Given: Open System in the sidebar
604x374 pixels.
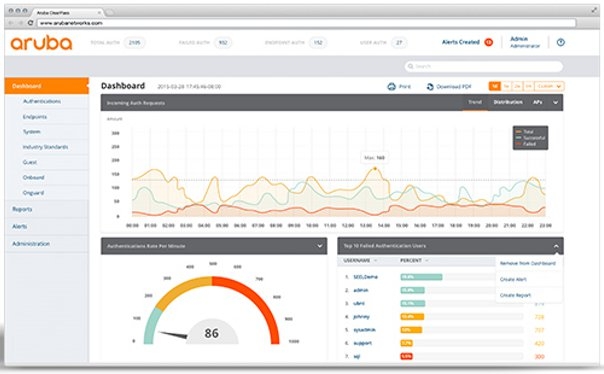Looking at the screenshot, I should pyautogui.click(x=31, y=132).
